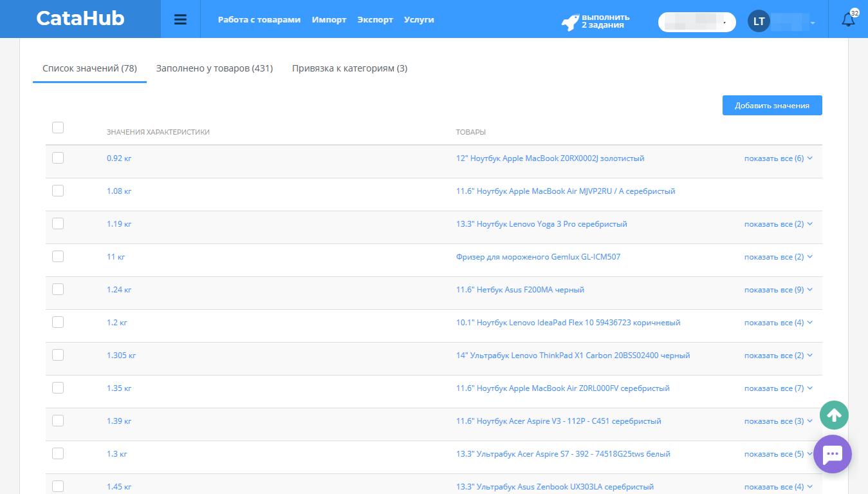
Task: Tick the checkbox for 1.39 кг
Action: [x=58, y=421]
